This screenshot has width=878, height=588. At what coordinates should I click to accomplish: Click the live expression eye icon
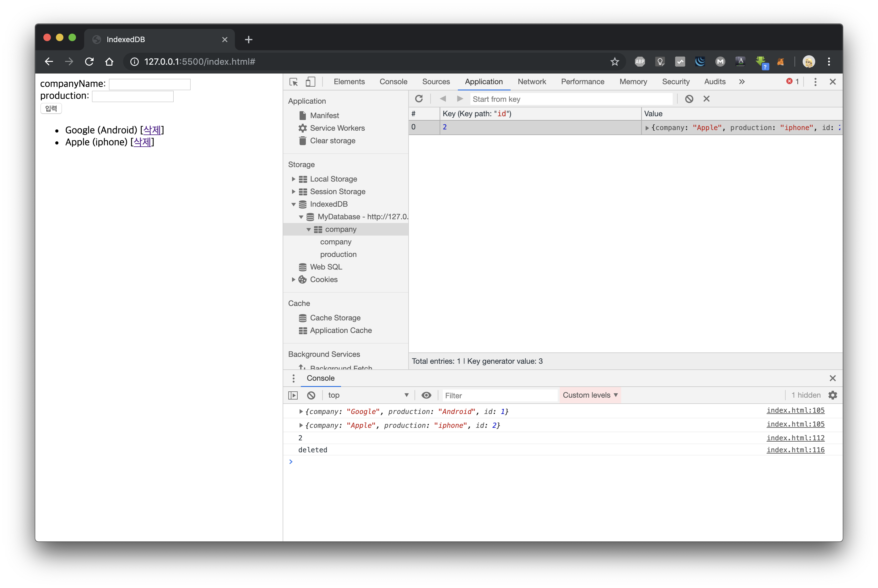click(426, 395)
